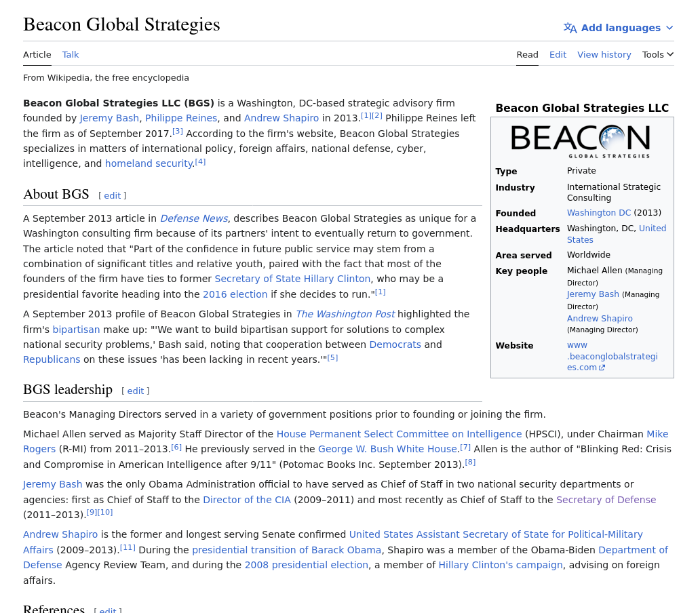Open the Secretary of Defense link
This screenshot has width=700, height=613.
606,500
